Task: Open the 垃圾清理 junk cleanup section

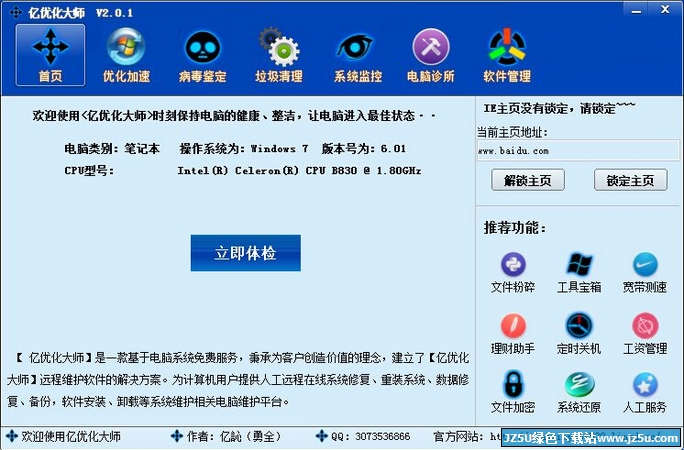Action: tap(279, 55)
